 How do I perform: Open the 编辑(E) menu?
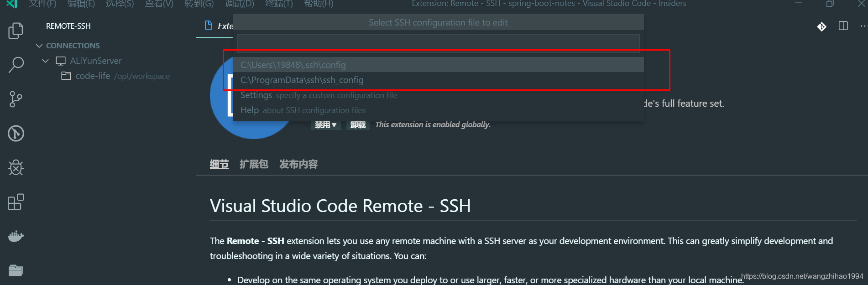[x=81, y=4]
